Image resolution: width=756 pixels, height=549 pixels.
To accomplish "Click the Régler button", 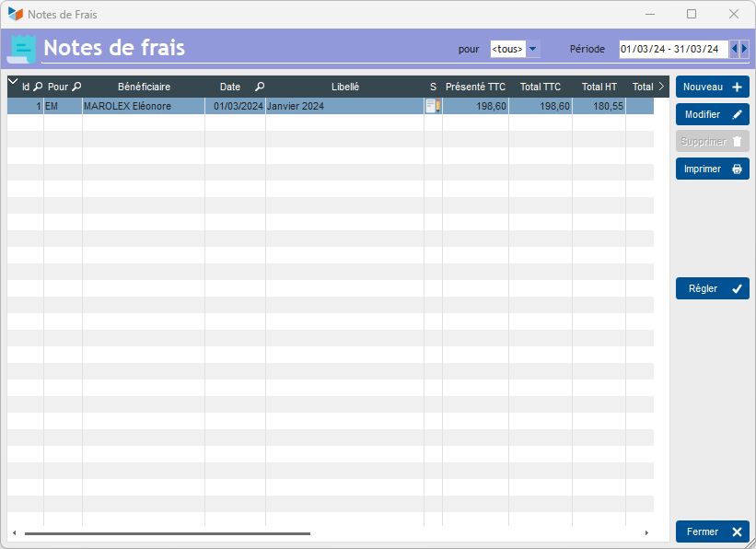I will [712, 288].
